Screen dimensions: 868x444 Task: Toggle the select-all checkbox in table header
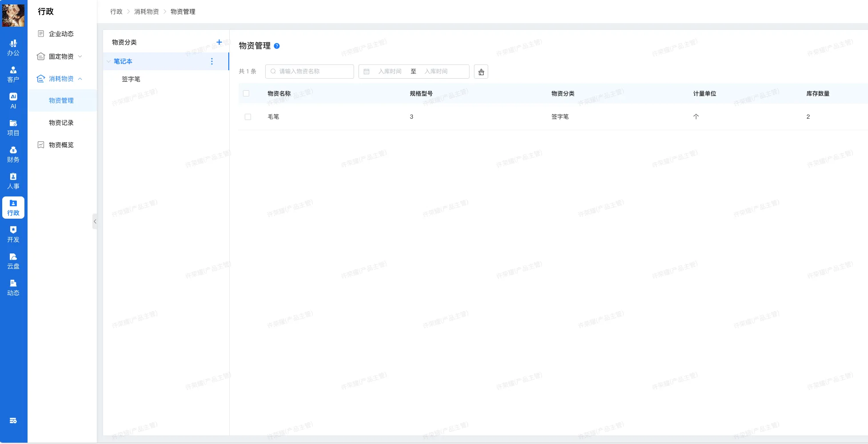pos(246,93)
